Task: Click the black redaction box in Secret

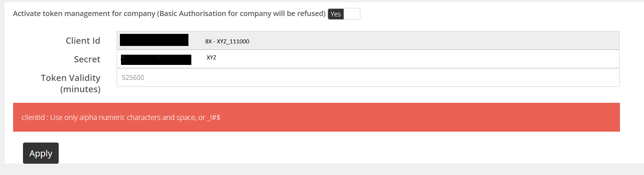Action: (x=156, y=60)
